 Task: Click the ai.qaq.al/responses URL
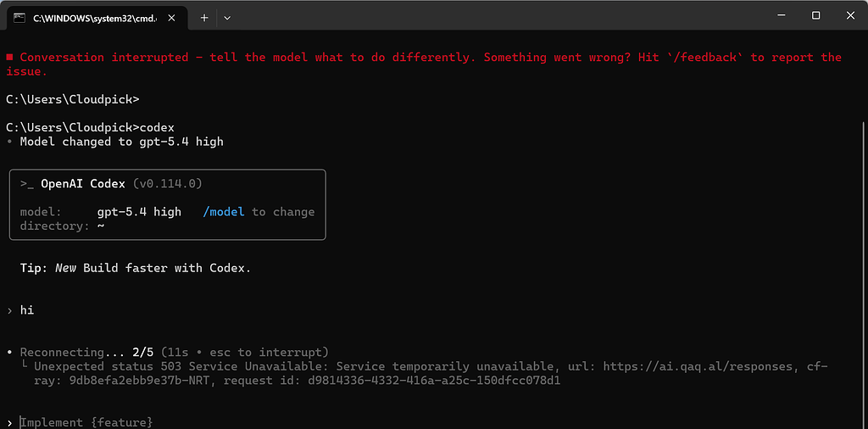click(699, 366)
